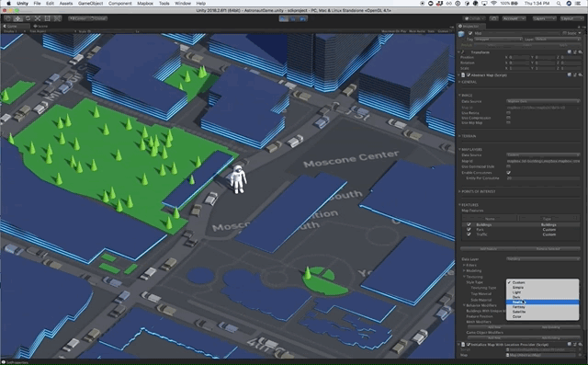Toggle Abstract Map script enabled checkbox

pyautogui.click(x=469, y=75)
